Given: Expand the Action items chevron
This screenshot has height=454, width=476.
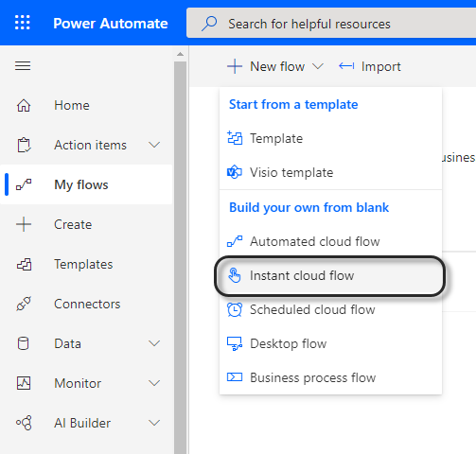Looking at the screenshot, I should [154, 145].
